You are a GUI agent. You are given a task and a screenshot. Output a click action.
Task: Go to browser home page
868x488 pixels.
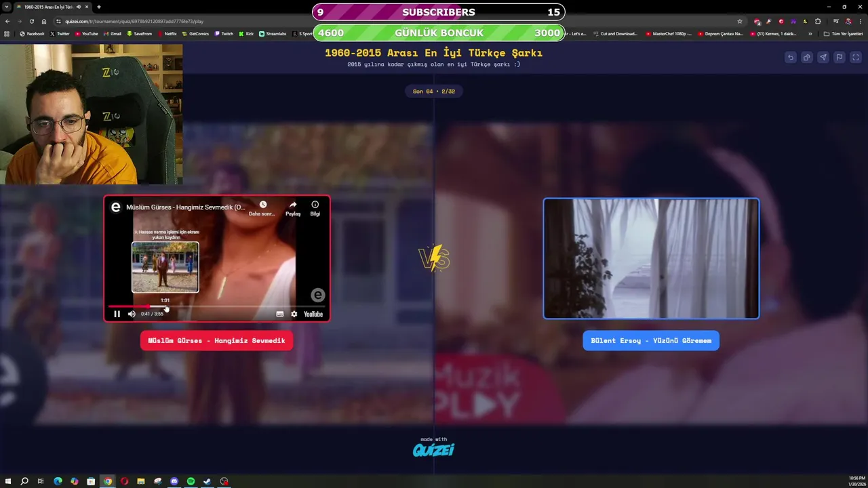[44, 21]
